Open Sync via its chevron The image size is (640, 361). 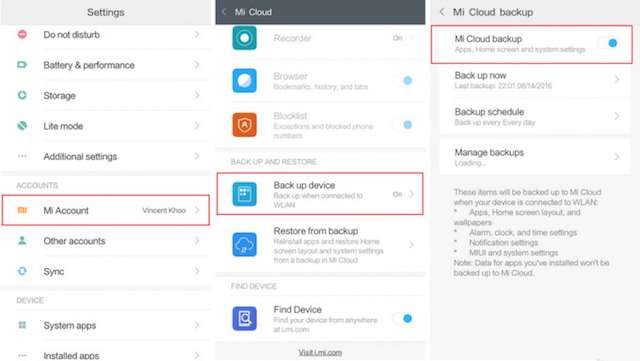click(197, 271)
